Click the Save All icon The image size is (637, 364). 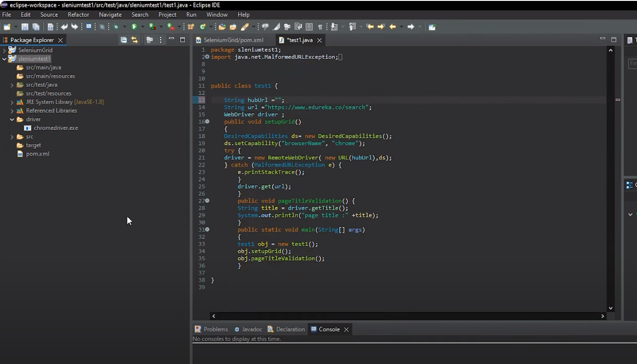[x=36, y=27]
